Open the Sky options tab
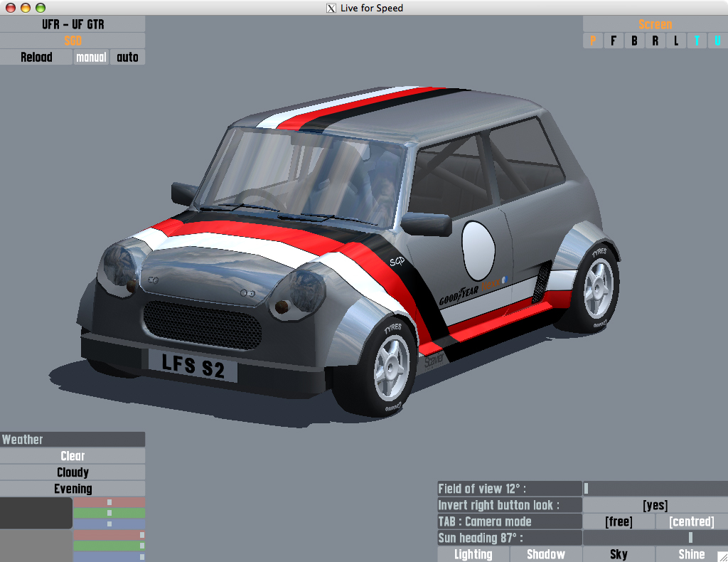 coord(619,555)
